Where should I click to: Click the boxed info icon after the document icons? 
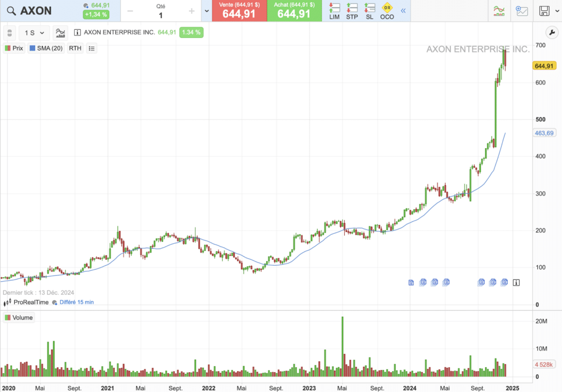(x=516, y=283)
